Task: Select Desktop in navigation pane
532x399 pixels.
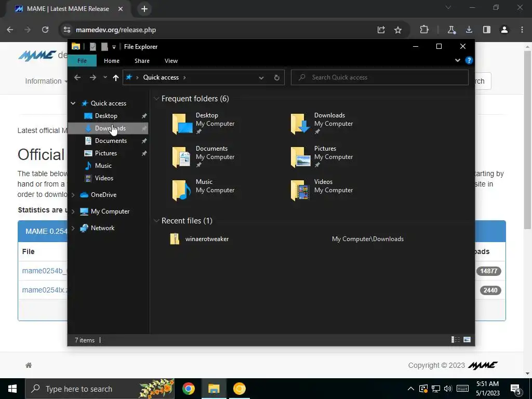Action: point(106,116)
